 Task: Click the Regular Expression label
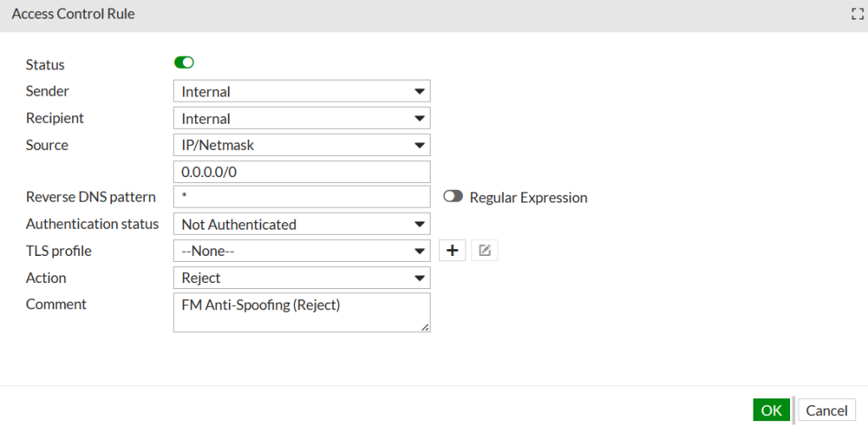click(528, 197)
